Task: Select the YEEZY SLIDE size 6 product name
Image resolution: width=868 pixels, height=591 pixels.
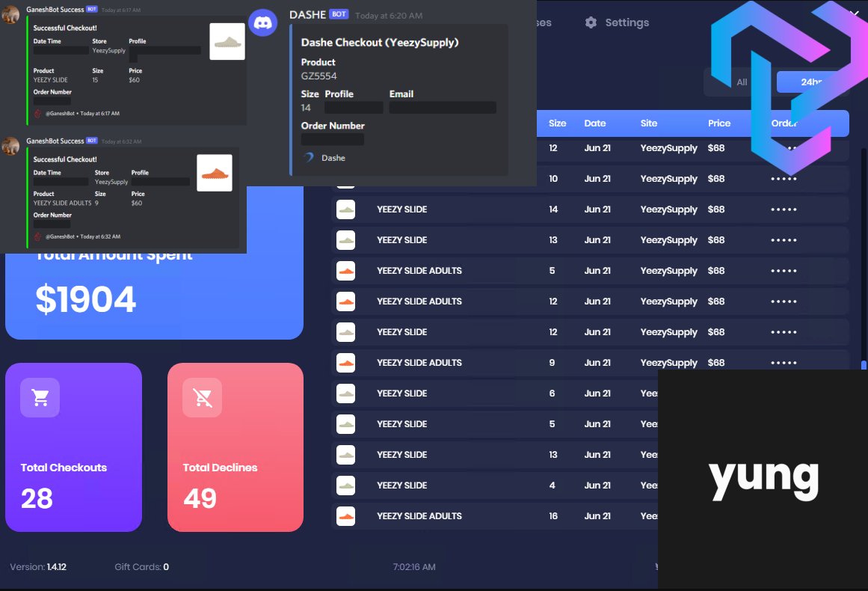Action: (402, 394)
